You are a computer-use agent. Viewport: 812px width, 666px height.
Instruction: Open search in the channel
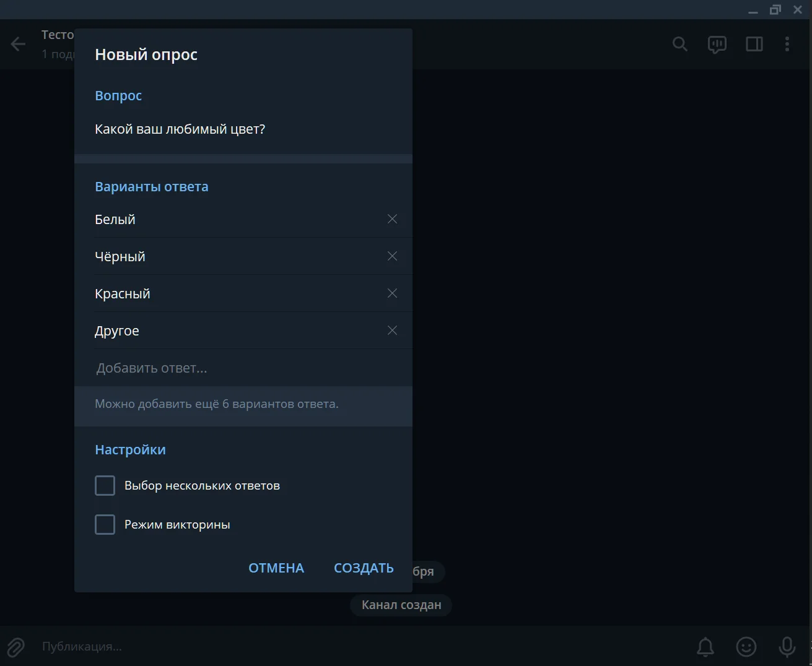pyautogui.click(x=680, y=44)
